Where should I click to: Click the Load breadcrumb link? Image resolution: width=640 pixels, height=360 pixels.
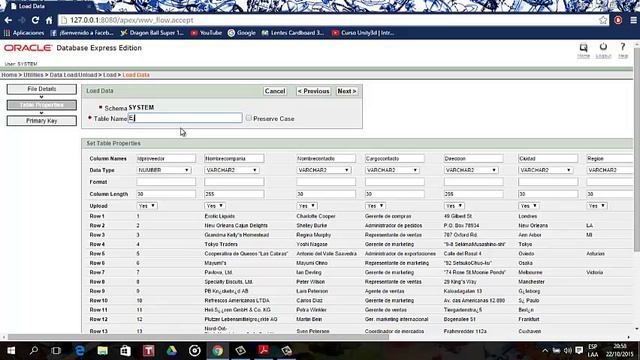click(x=109, y=75)
